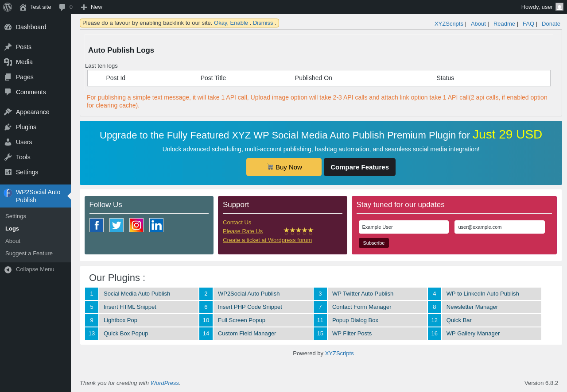The height and width of the screenshot is (392, 567).
Task: Click the Published On column header
Action: click(x=314, y=78)
